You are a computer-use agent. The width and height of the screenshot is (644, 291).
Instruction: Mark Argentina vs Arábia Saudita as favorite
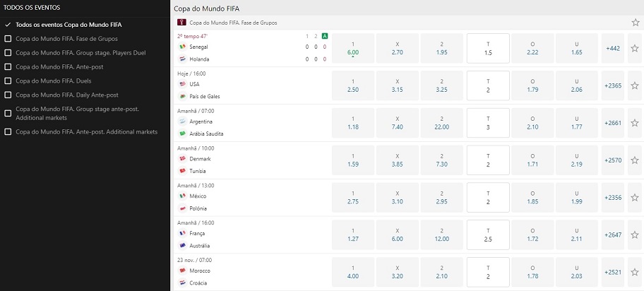point(635,123)
